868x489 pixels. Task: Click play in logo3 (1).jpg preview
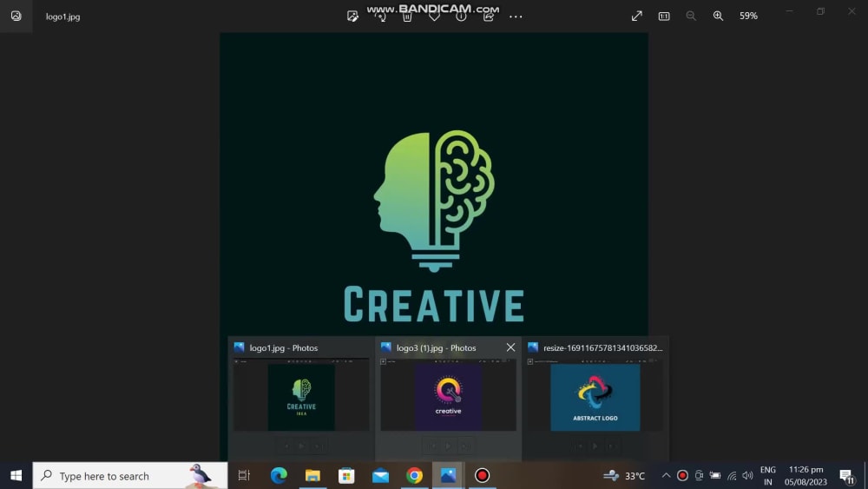click(448, 446)
